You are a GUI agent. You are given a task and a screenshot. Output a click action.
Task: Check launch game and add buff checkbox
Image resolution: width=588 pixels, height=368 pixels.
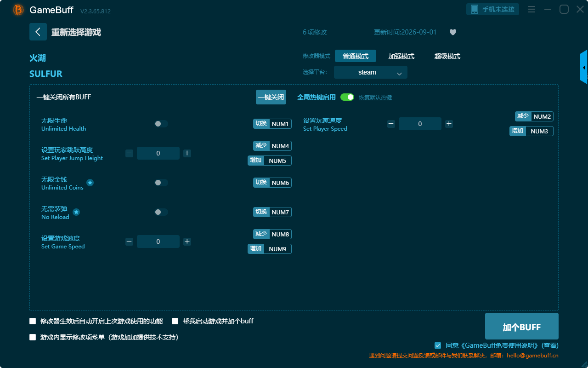click(x=175, y=321)
